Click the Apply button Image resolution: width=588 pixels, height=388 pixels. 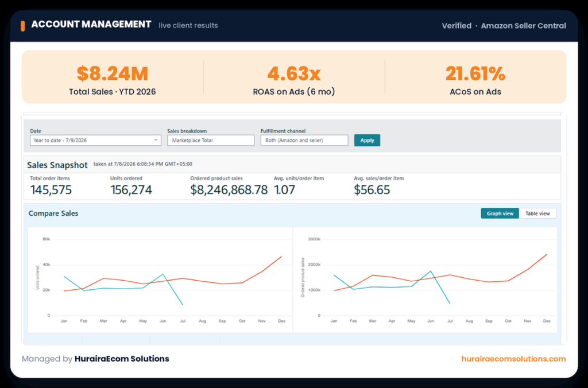coord(367,140)
